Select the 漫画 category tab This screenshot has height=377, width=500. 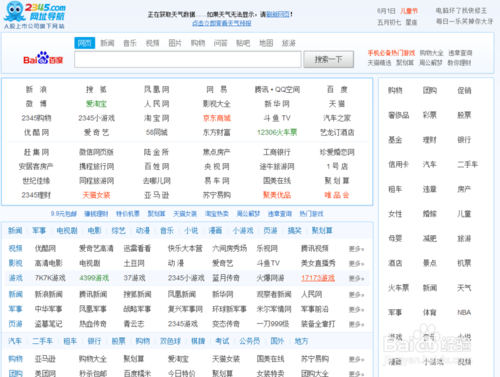(x=215, y=231)
